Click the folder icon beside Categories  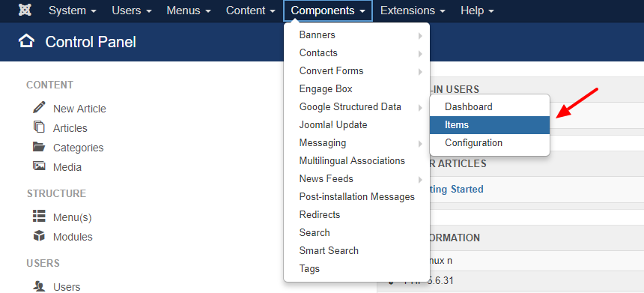39,147
